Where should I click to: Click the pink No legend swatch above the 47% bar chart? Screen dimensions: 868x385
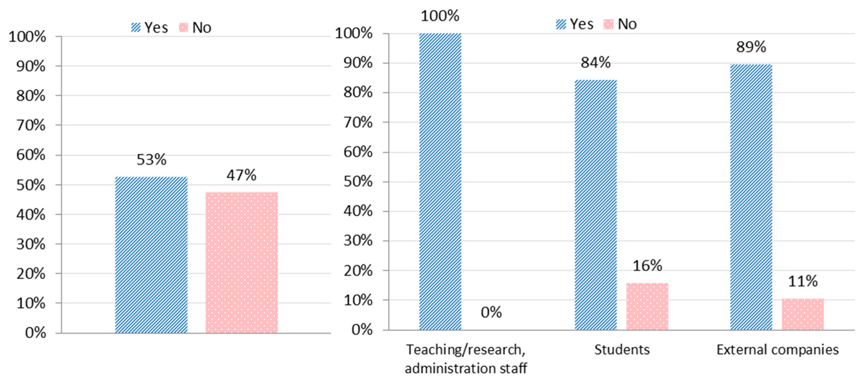[183, 28]
